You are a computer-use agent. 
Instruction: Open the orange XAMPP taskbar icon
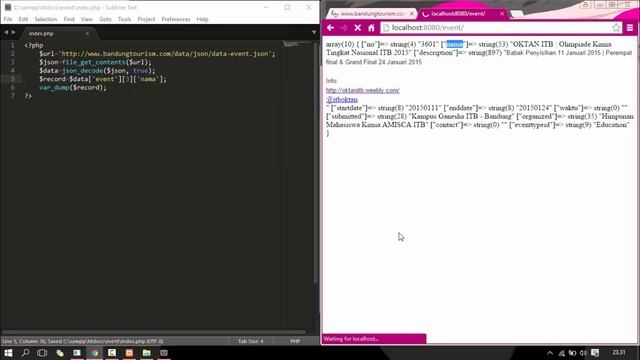[x=129, y=353]
